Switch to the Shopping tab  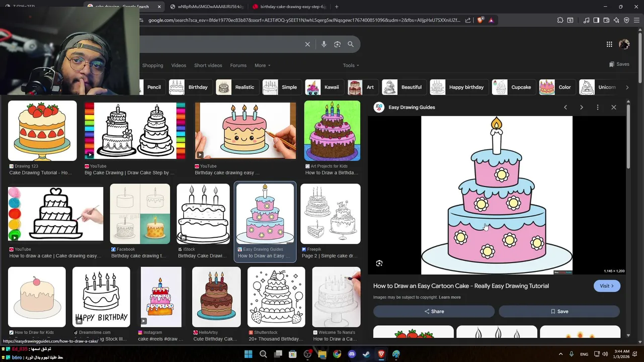coord(152,65)
